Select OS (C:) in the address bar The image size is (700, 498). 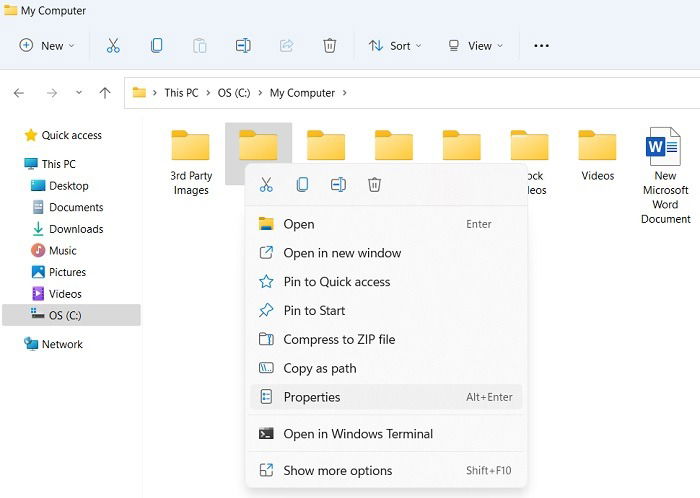(x=234, y=93)
